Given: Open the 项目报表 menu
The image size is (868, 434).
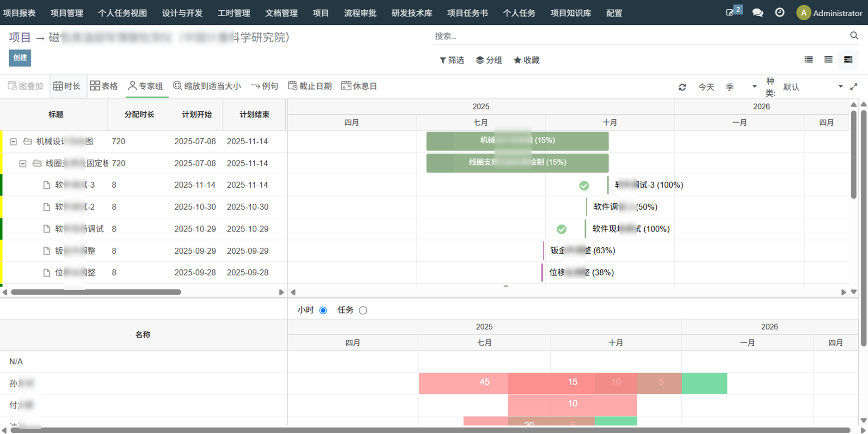Looking at the screenshot, I should (19, 13).
